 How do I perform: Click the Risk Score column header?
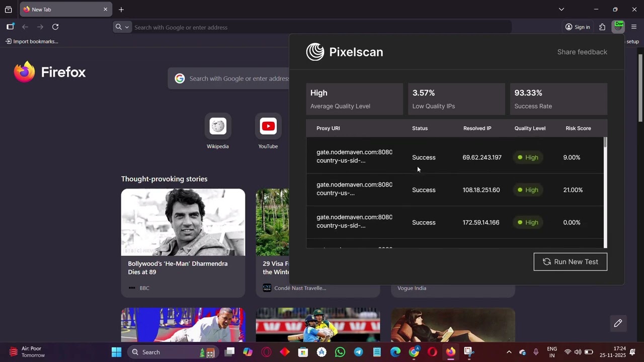click(578, 128)
